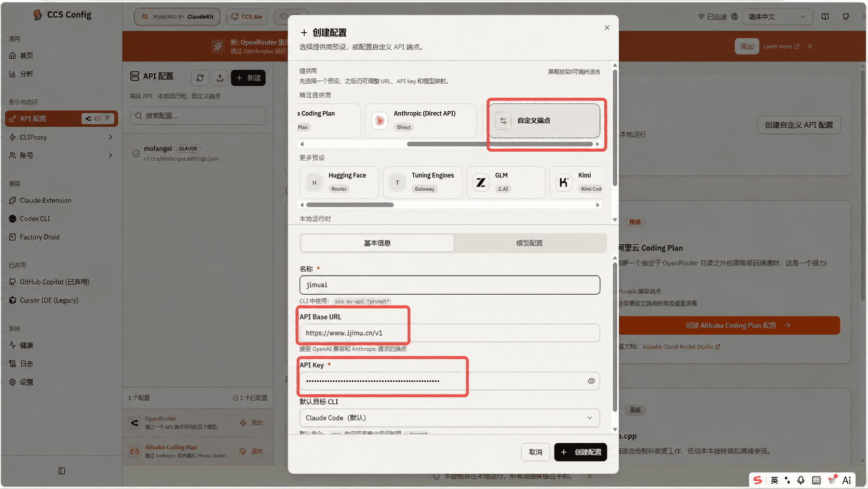Image resolution: width=868 pixels, height=489 pixels.
Task: Expand the CLIProxy sidebar section
Action: coord(61,137)
